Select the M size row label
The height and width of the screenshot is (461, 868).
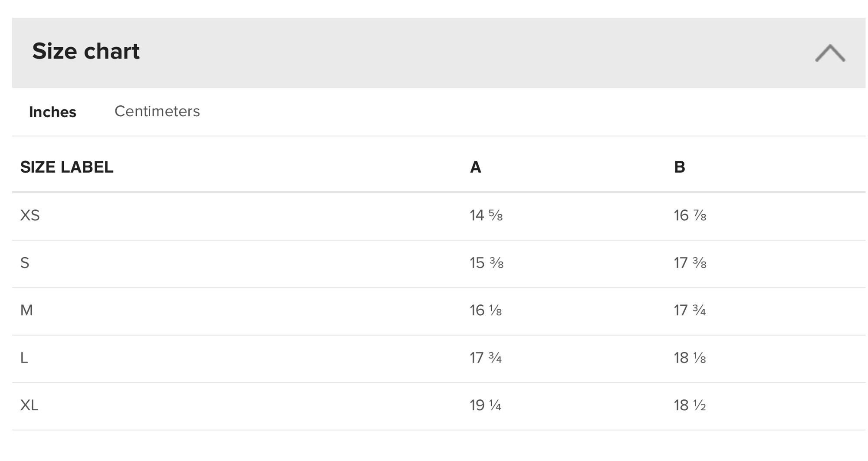pyautogui.click(x=26, y=311)
